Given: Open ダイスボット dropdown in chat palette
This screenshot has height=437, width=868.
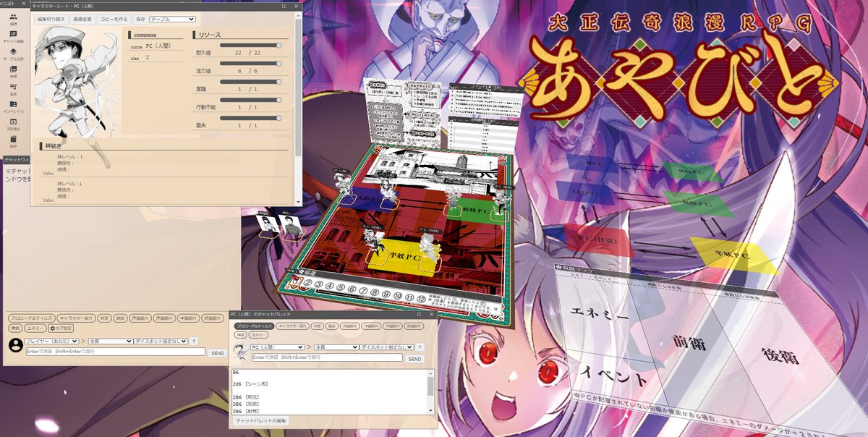Looking at the screenshot, I should point(387,347).
